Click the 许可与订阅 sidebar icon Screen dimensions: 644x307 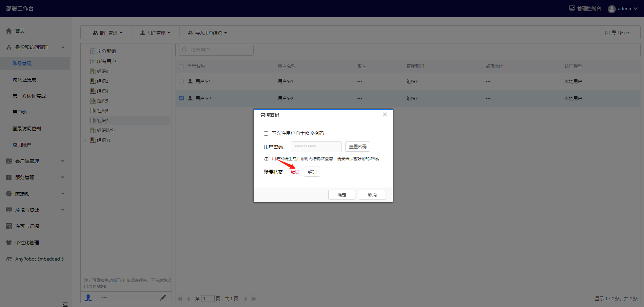click(x=9, y=226)
